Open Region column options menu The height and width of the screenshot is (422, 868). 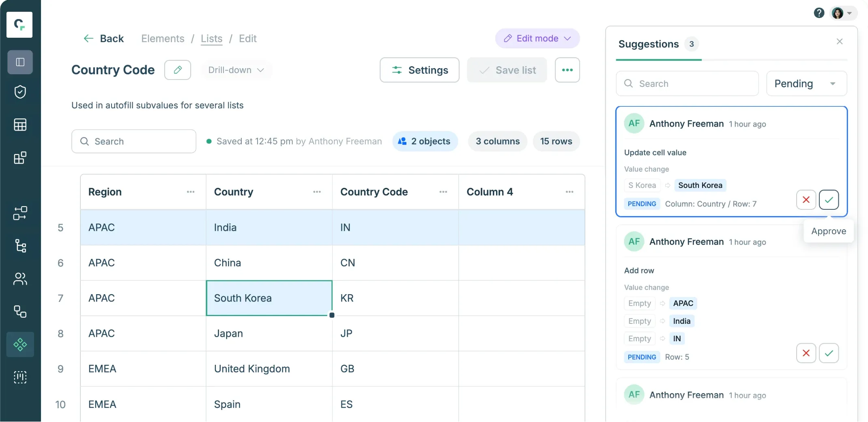[x=191, y=192]
